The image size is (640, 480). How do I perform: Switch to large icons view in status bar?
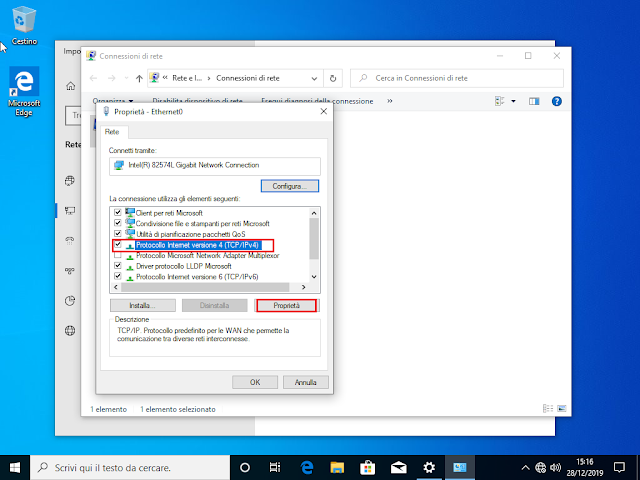coord(562,408)
